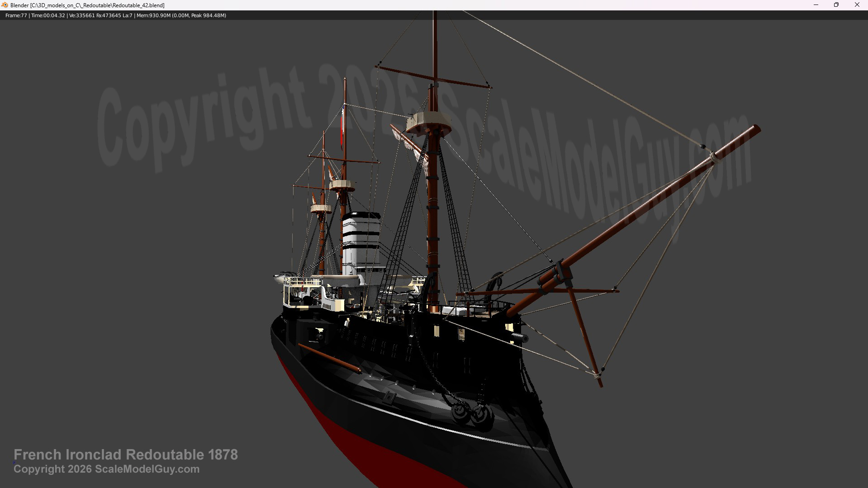Screen dimensions: 868x488
Task: Click the brown boom on the hull side
Action: point(330,358)
